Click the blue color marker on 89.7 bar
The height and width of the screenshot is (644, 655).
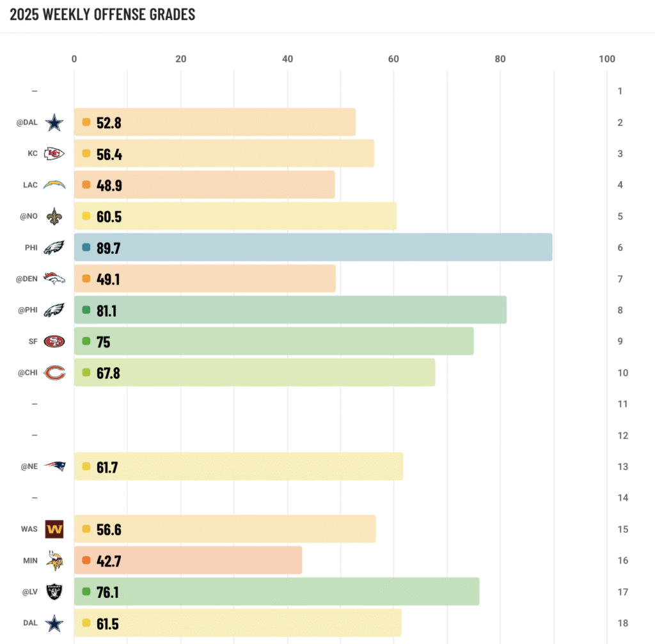pyautogui.click(x=86, y=247)
